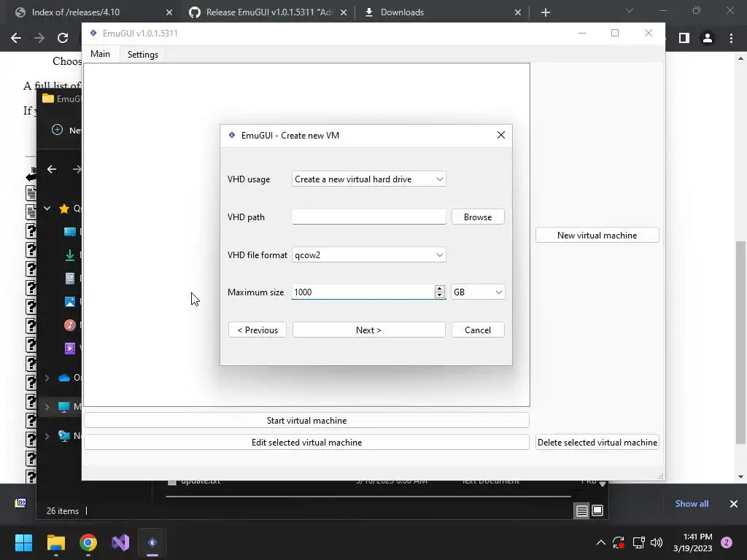Select the Pictures folder icon in Explorer sidebar
The width and height of the screenshot is (747, 560).
pos(70,301)
